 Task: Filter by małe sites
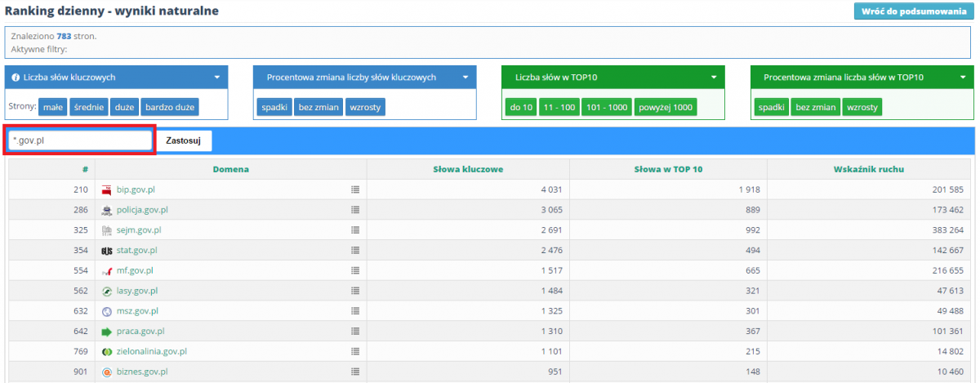pos(54,107)
